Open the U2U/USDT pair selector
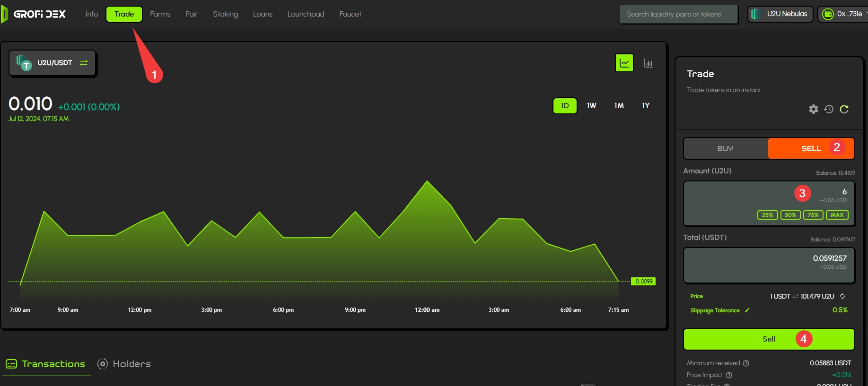This screenshot has width=868, height=386. (53, 63)
